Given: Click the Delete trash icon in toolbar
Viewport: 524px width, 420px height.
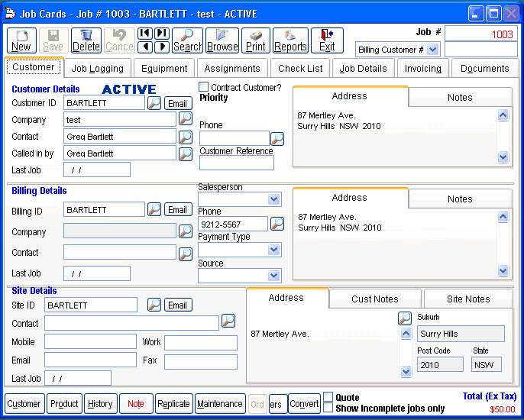Looking at the screenshot, I should tap(86, 40).
